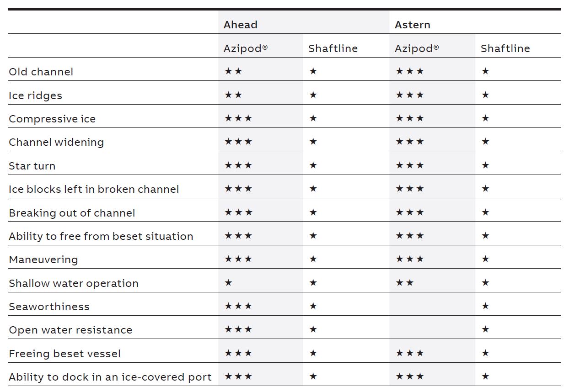Click the Ahead column group header

[240, 25]
